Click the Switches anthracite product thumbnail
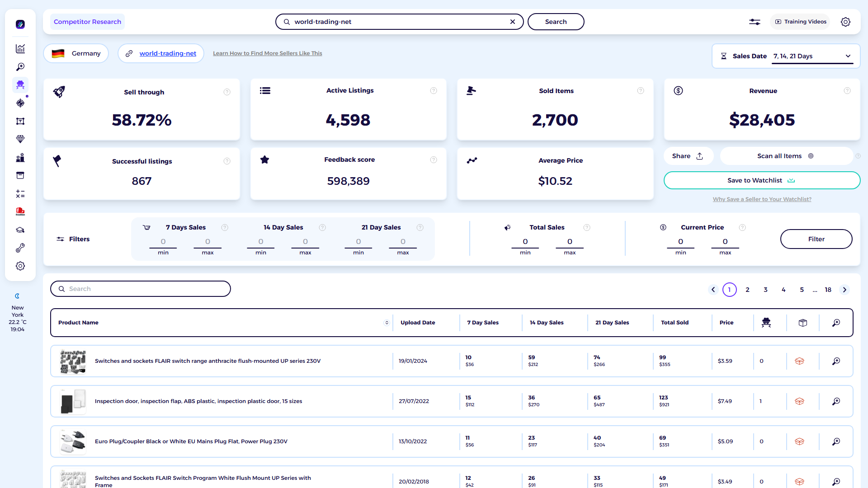This screenshot has width=868, height=488. pyautogui.click(x=73, y=361)
